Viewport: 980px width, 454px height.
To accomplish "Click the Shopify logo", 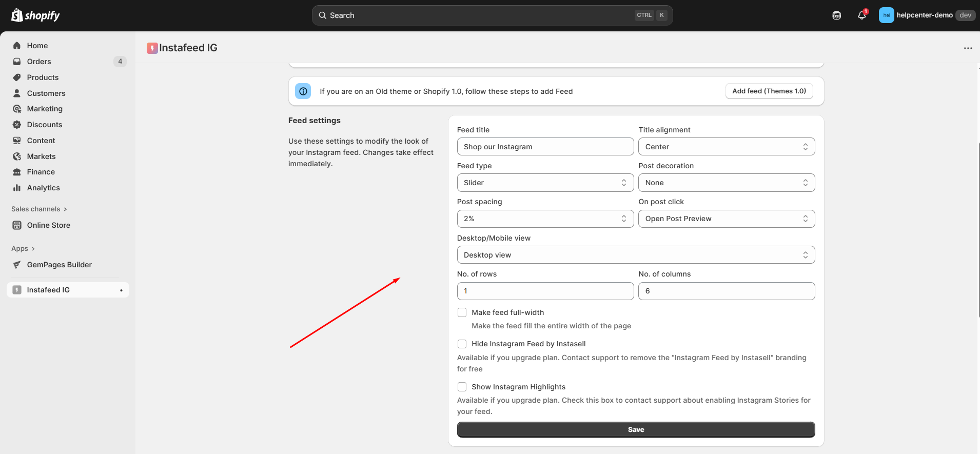I will (x=35, y=15).
